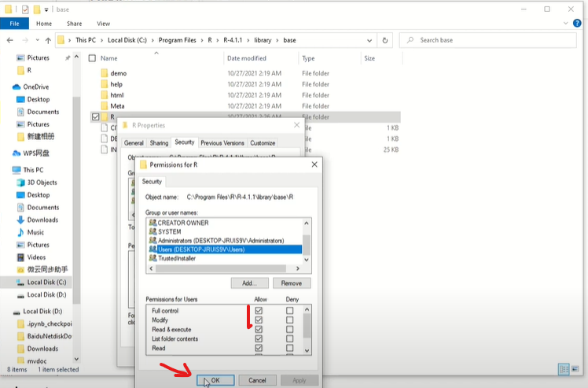Open the Home ribbon tab

[x=44, y=24]
